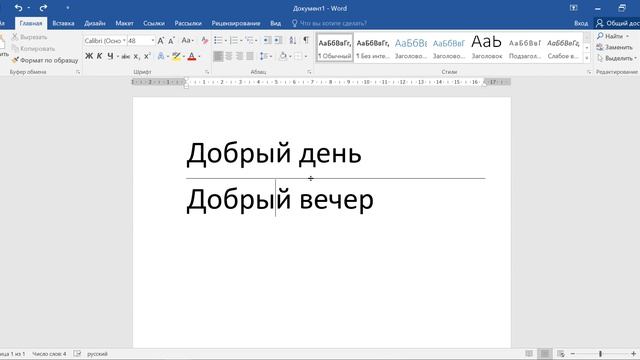Apply the Без интервала style
This screenshot has height=360, width=640.
click(373, 48)
